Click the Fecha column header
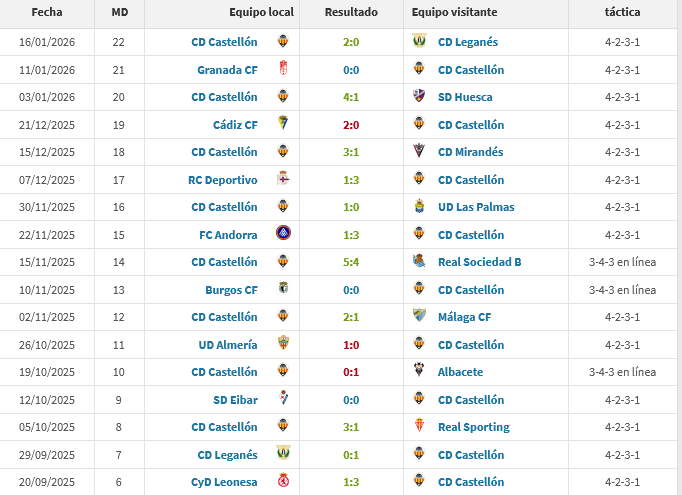The height and width of the screenshot is (495, 682). (x=46, y=13)
